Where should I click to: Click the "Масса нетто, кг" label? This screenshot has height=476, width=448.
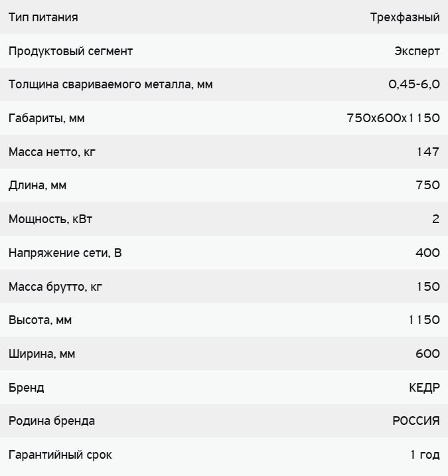point(52,152)
